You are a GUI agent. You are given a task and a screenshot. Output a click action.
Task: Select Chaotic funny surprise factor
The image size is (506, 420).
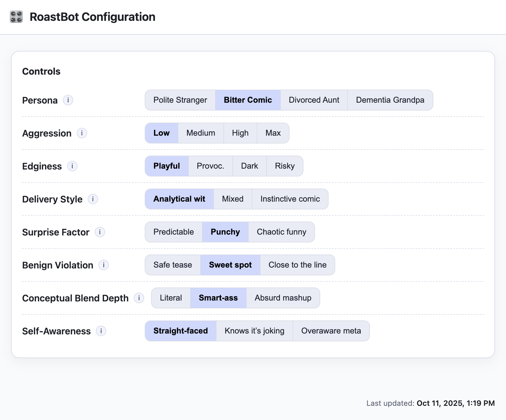pyautogui.click(x=281, y=232)
